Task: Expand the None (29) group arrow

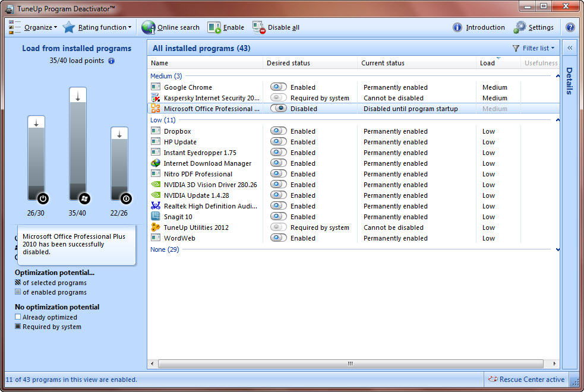Action: click(557, 249)
